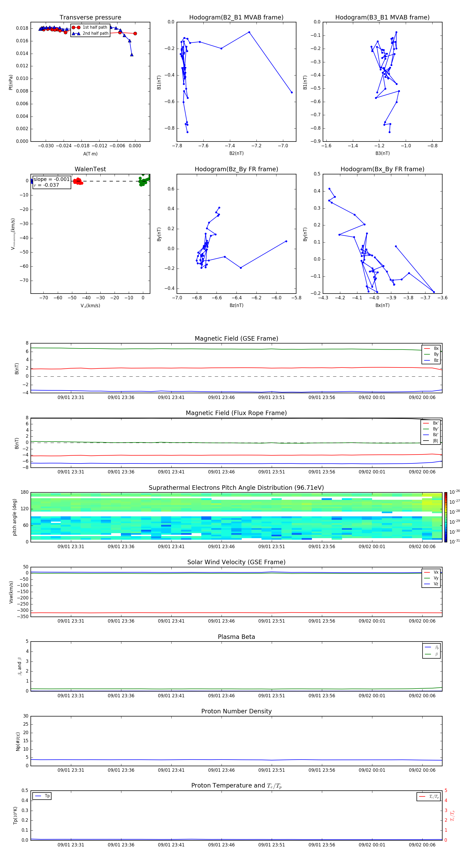Click the "Hodogram(Bx_By FR frame)" title
This screenshot has height=868, width=473.
(382, 169)
